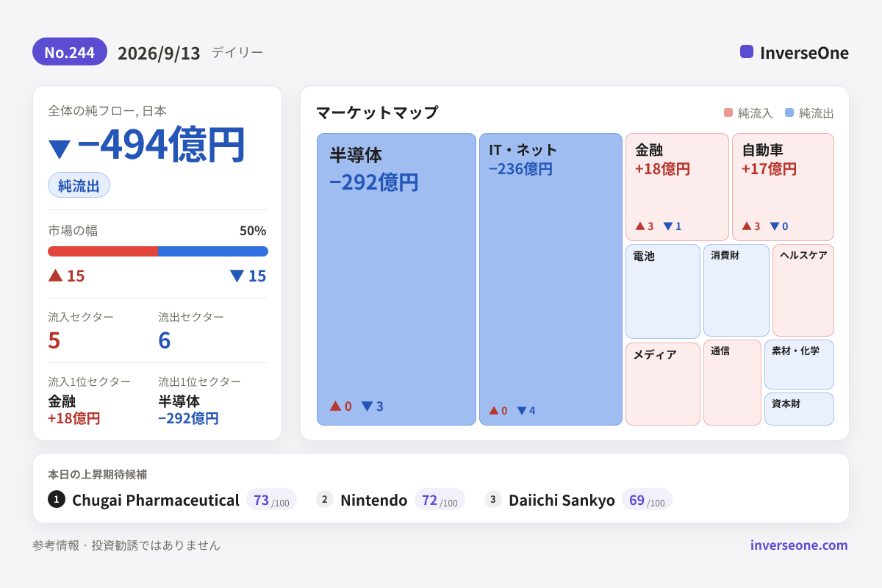Click the 流入セクター count 5
The image size is (882, 588).
coord(54,340)
